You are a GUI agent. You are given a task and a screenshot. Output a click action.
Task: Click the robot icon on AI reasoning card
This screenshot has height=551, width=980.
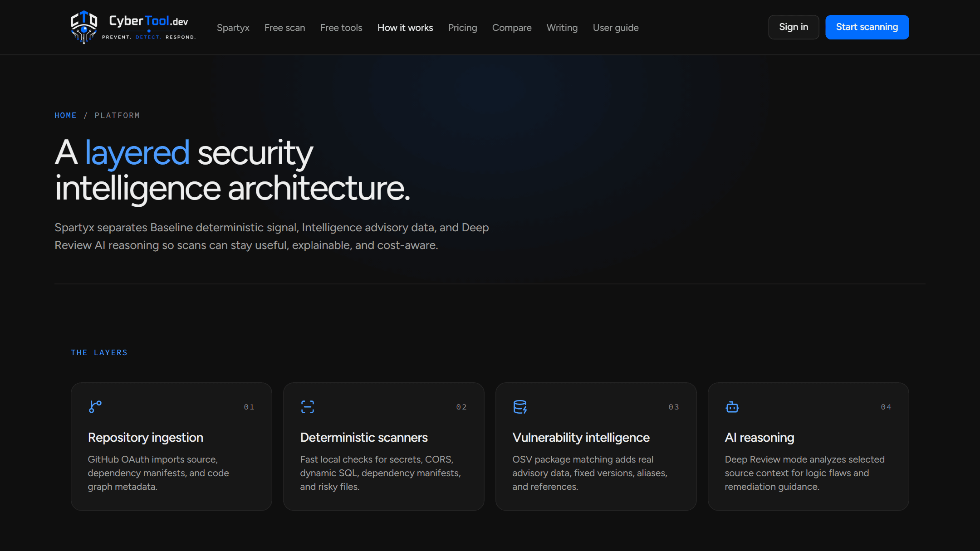[x=732, y=407]
